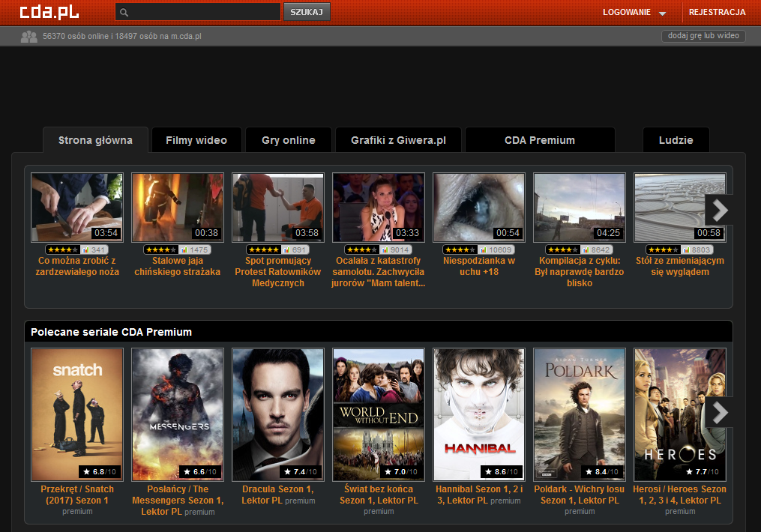Open 'Stalowe jaja chińskiego strażaka' video title
This screenshot has height=532, width=761.
[x=177, y=266]
